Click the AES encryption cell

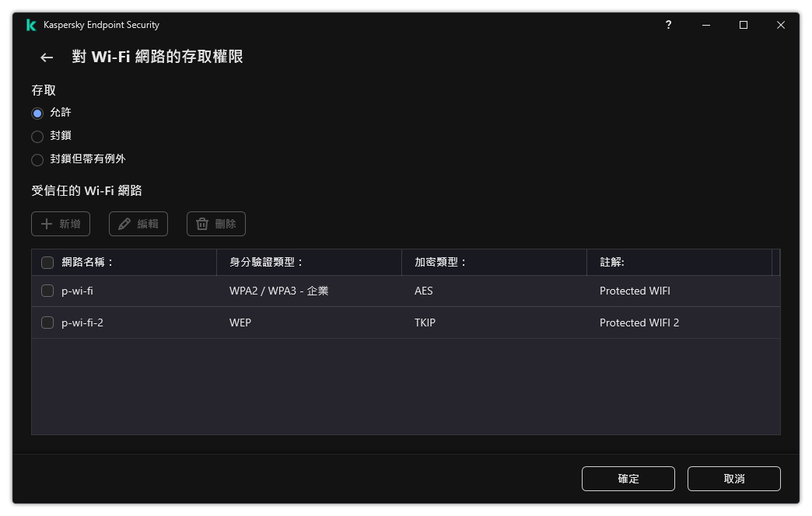[424, 291]
